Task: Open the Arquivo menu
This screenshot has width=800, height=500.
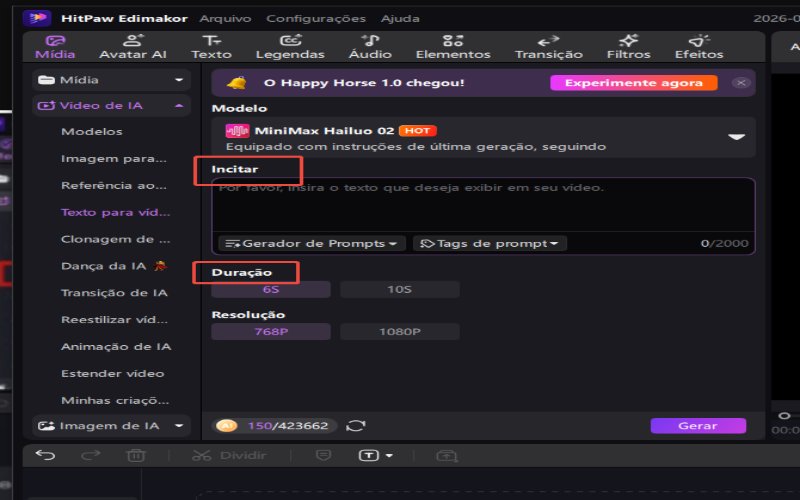Action: click(x=225, y=18)
